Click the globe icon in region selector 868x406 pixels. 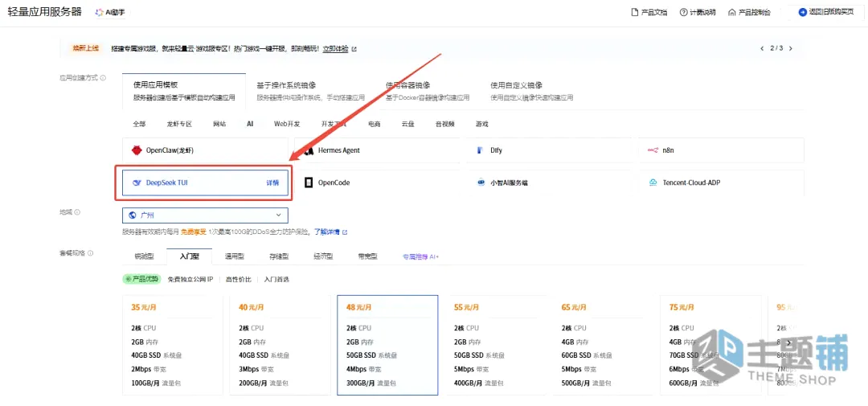(132, 215)
